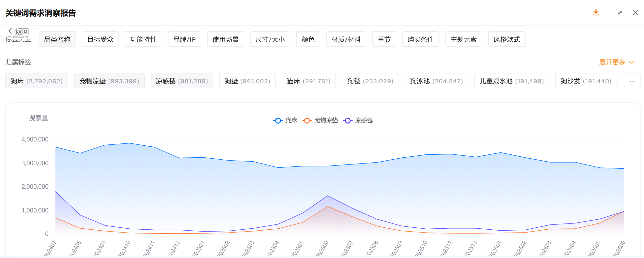Viewport: 644px width, 258px height.
Task: Switch to the 季节 tag type
Action: click(384, 39)
